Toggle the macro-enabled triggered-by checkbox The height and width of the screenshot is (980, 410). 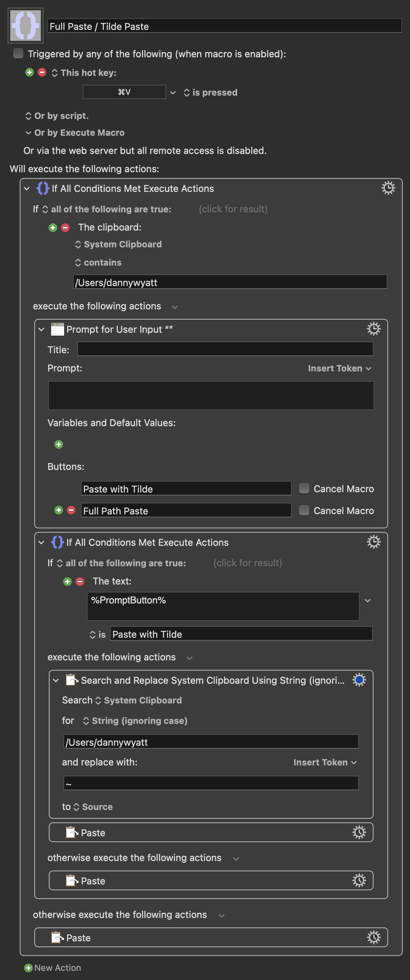point(18,53)
